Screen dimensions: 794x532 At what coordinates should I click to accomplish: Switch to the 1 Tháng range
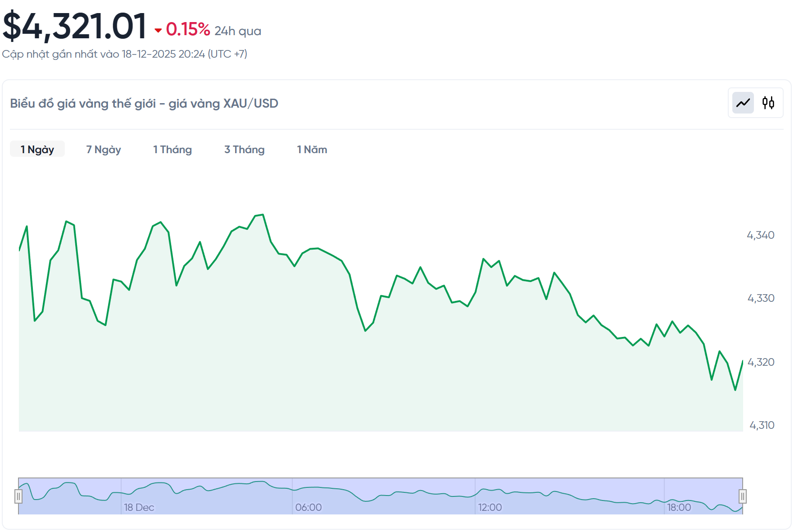pyautogui.click(x=172, y=150)
